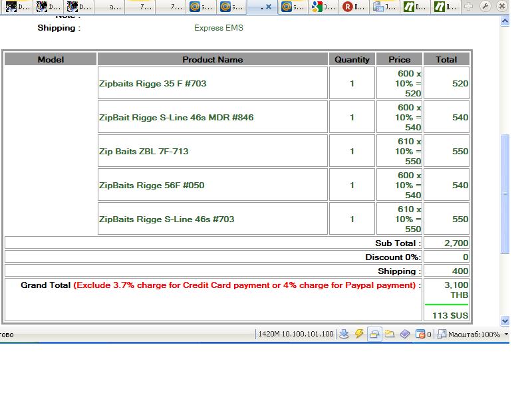Click the '1420M 10.100.101.100' status bar text
This screenshot has width=532, height=399.
[x=296, y=334]
